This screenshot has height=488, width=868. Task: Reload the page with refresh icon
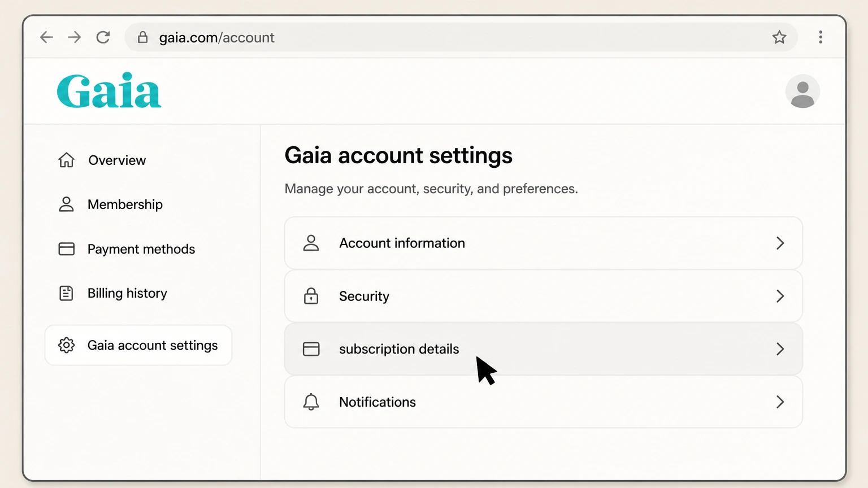click(x=103, y=37)
